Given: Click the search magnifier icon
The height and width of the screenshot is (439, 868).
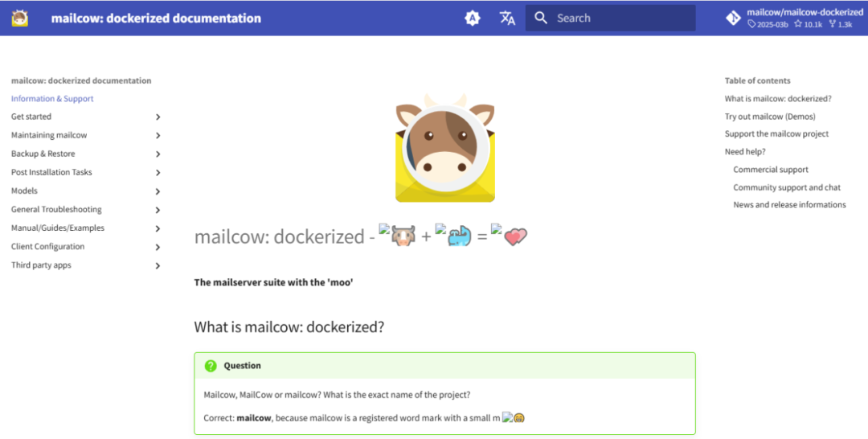Looking at the screenshot, I should pos(541,18).
